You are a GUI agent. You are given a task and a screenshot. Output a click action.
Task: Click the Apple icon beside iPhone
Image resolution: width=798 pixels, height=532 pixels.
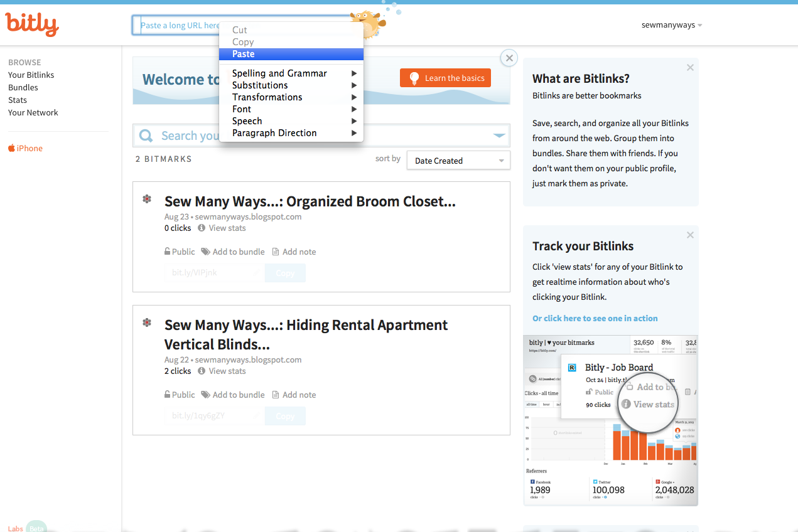click(11, 148)
